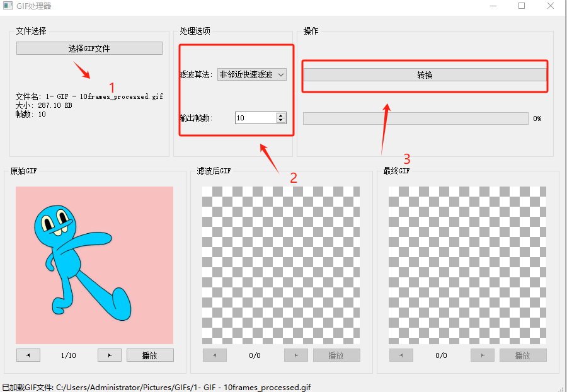Go to previous frame of 滤波后GIF
567x392 pixels.
click(214, 355)
